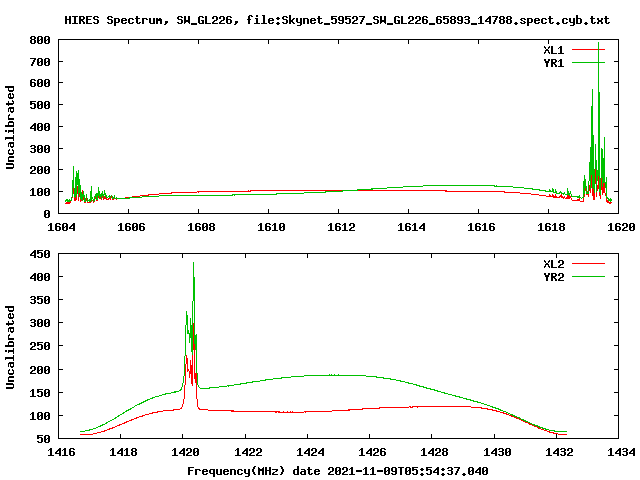Click the red XL1 legend line sample
The image size is (640, 480).
point(588,49)
